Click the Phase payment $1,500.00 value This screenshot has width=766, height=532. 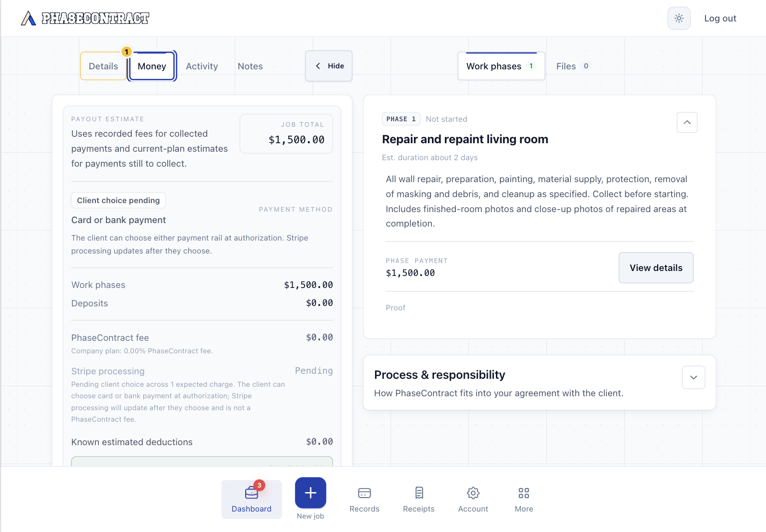coord(410,273)
